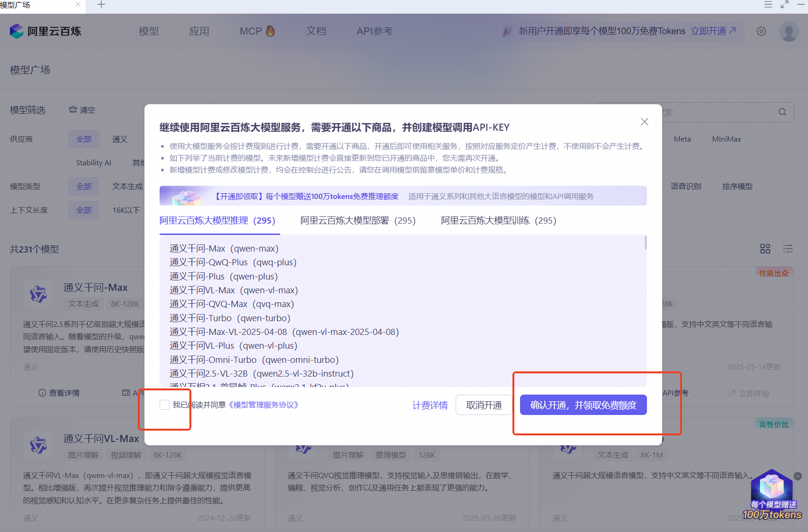Open the 通义千问-Max card title

pos(96,288)
